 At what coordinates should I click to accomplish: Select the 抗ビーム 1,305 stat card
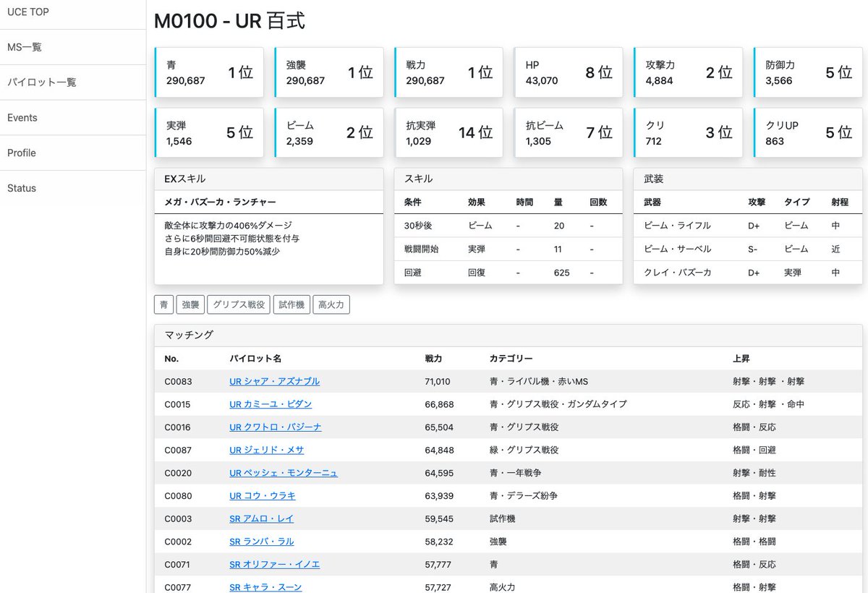coord(569,132)
